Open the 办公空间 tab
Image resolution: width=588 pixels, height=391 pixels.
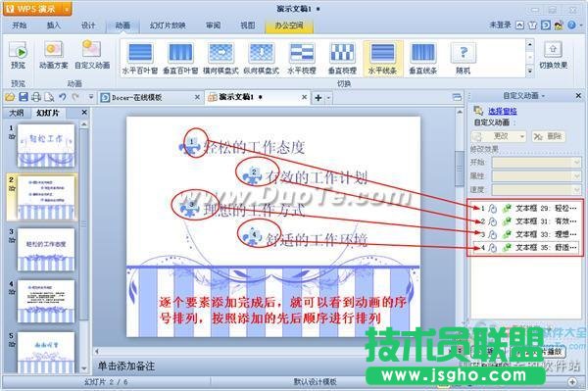coord(289,25)
